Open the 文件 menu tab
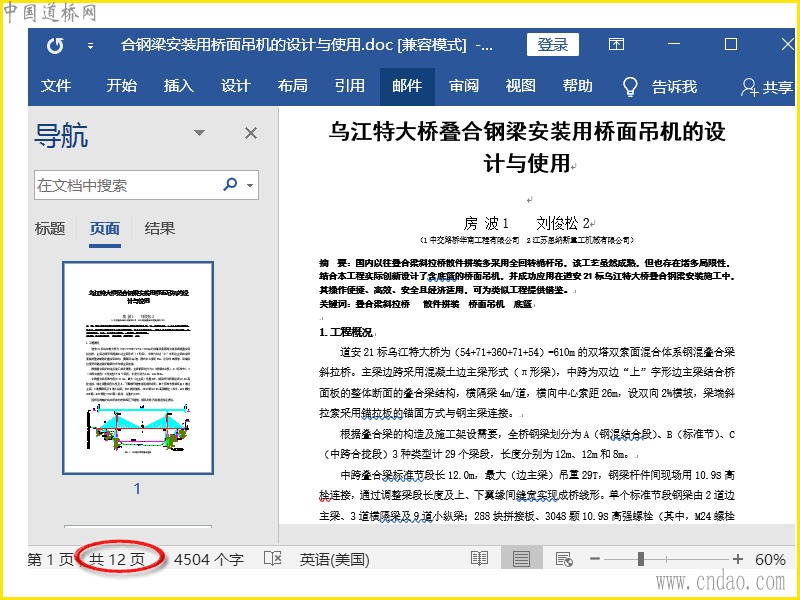This screenshot has width=800, height=600. [56, 86]
